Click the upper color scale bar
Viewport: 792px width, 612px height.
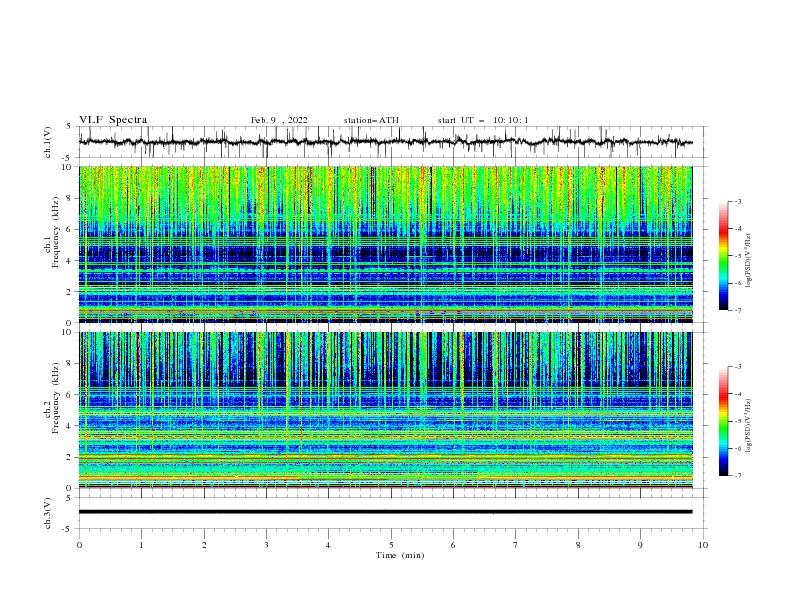[x=724, y=256]
